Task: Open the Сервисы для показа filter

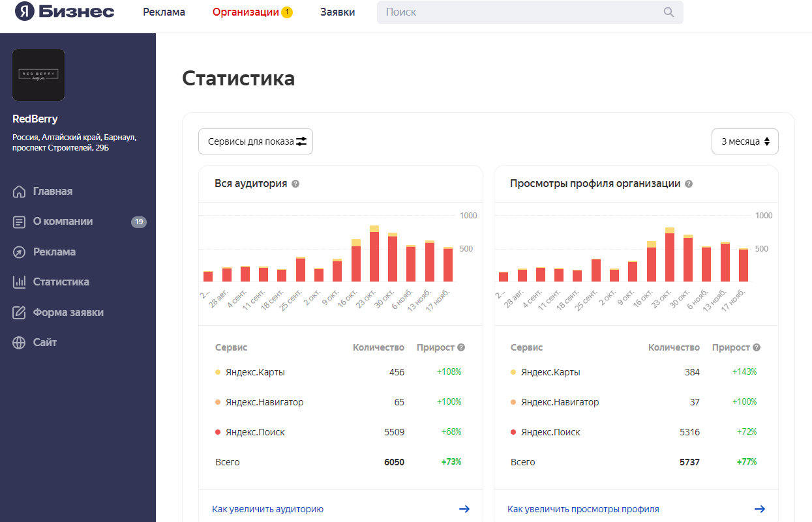Action: [x=256, y=141]
